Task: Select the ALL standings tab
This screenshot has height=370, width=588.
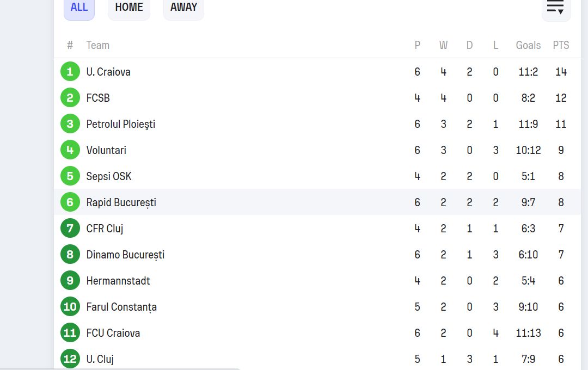Action: click(x=79, y=8)
